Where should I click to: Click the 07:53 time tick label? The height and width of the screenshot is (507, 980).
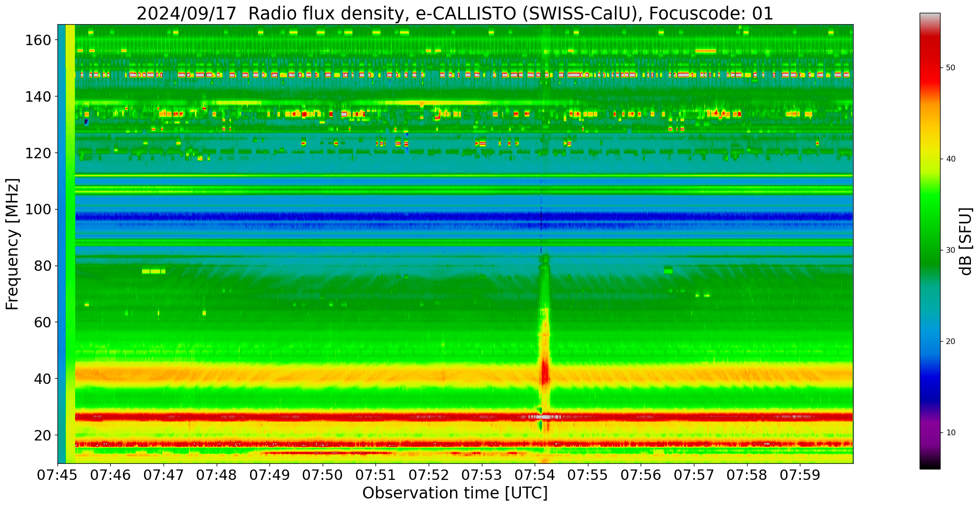pos(482,475)
